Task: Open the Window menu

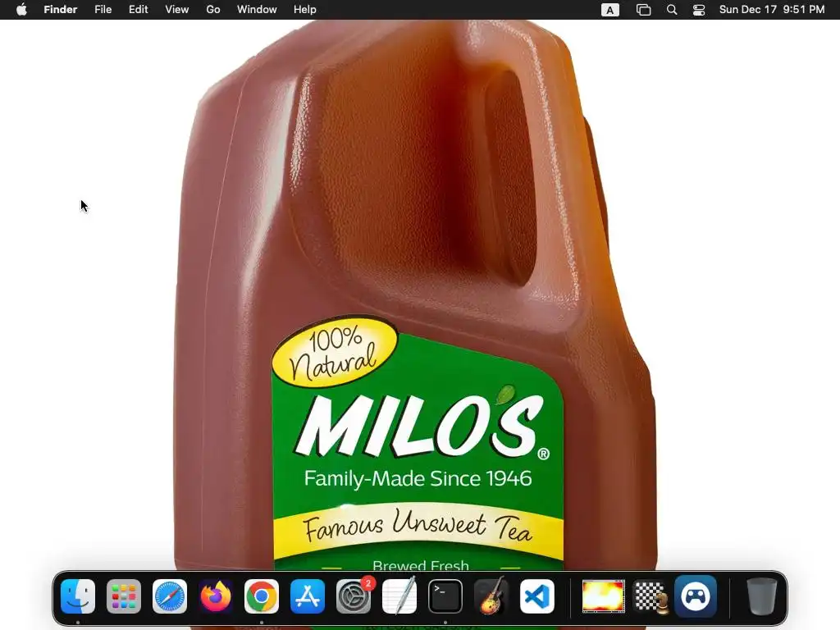Action: [257, 10]
